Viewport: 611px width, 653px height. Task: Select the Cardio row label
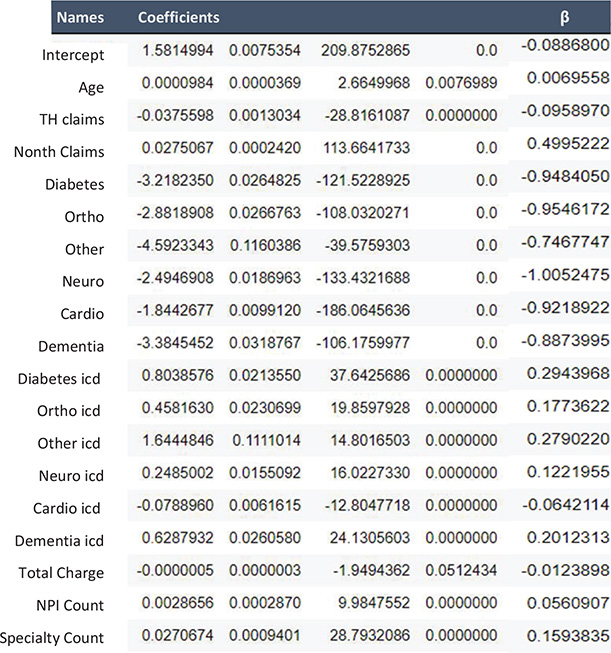(80, 315)
